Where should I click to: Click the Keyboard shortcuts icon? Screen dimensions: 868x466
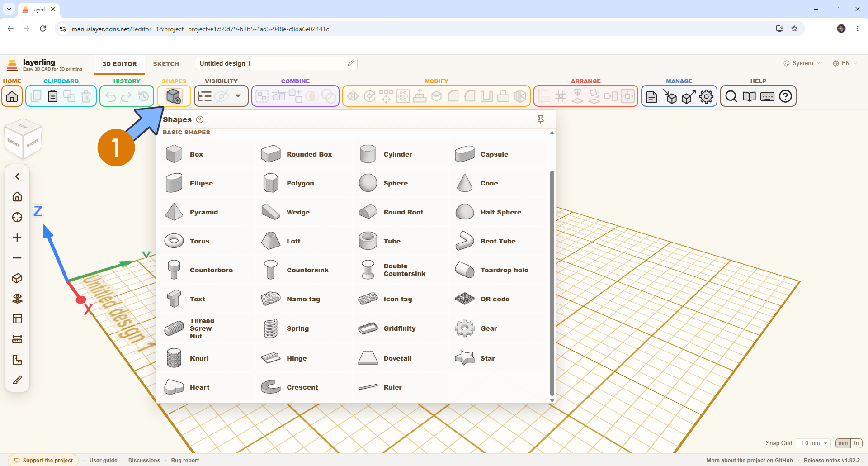click(x=767, y=96)
